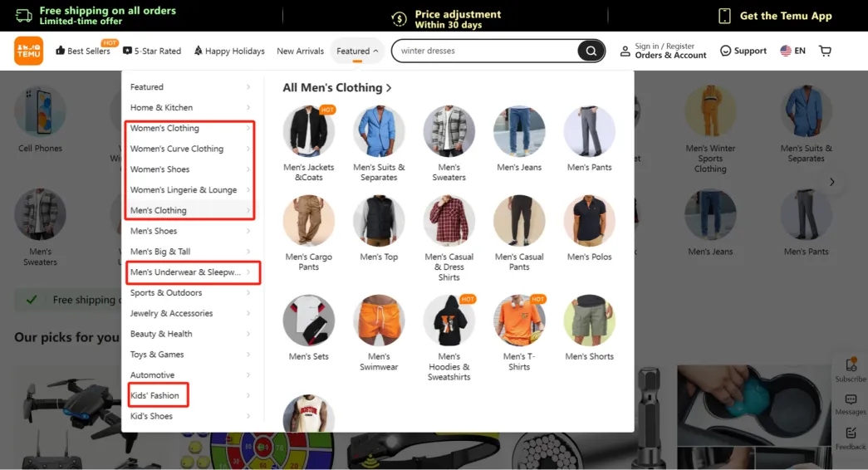The width and height of the screenshot is (868, 470).
Task: Click the Temu logo icon
Action: tap(28, 51)
